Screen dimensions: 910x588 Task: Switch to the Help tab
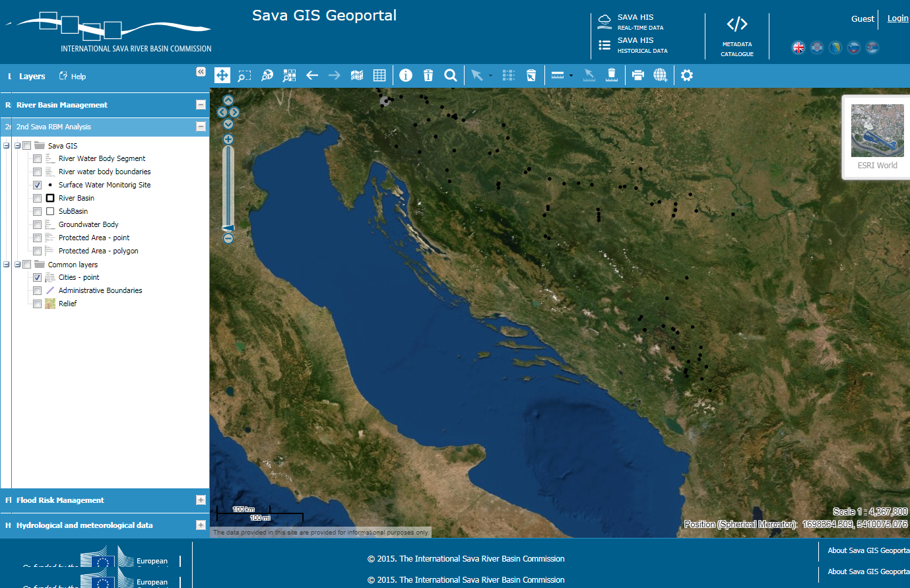(73, 77)
